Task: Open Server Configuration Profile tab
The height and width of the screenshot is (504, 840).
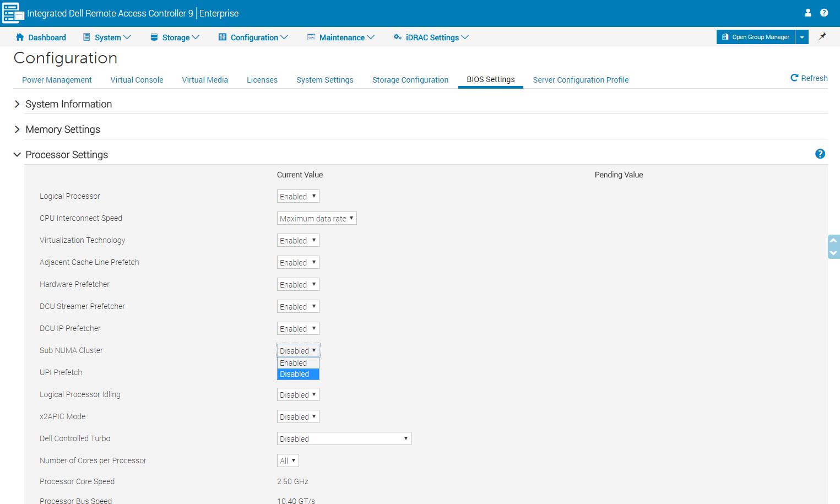Action: tap(581, 80)
